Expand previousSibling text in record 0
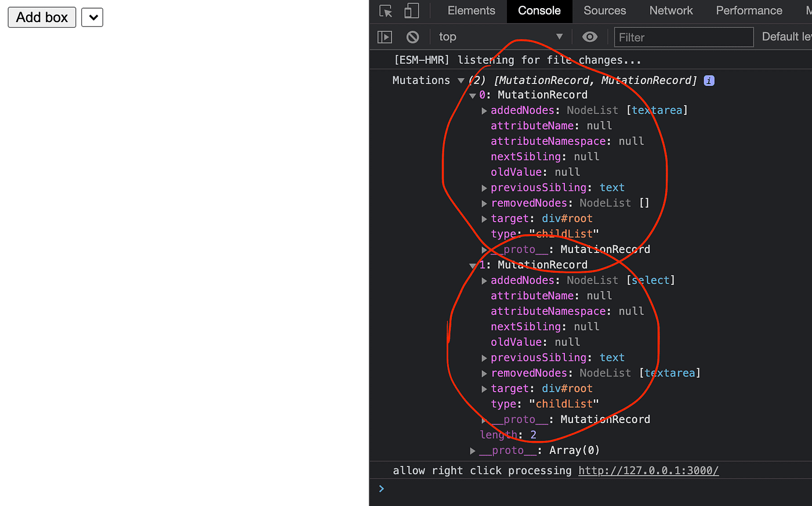Screen dimensions: 812x506 484,188
